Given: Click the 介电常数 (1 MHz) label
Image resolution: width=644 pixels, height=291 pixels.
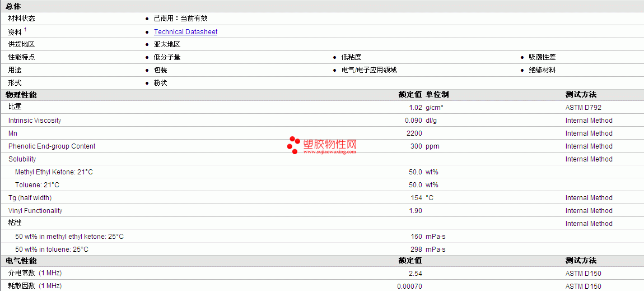Looking at the screenshot, I should (35, 273).
